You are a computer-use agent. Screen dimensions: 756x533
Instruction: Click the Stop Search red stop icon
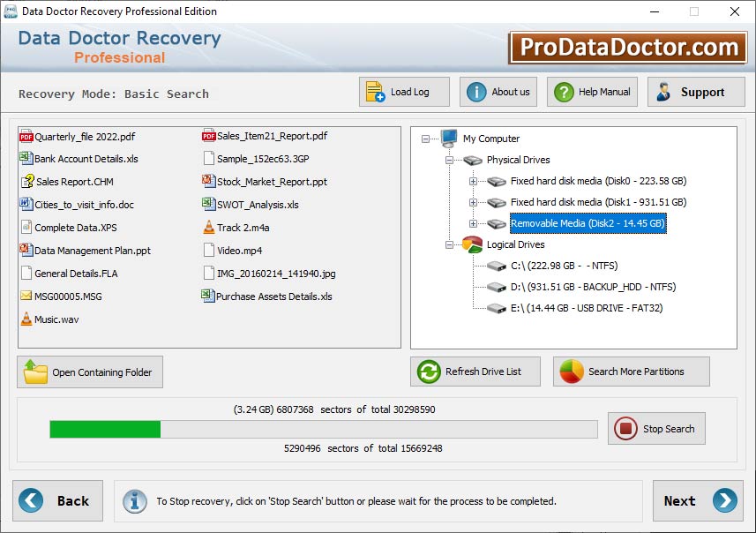628,428
